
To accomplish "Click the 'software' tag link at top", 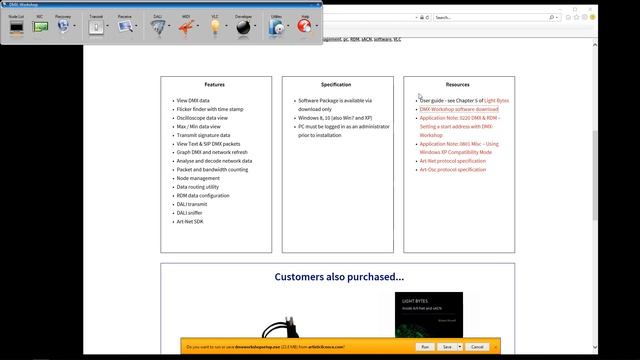I will coord(382,39).
